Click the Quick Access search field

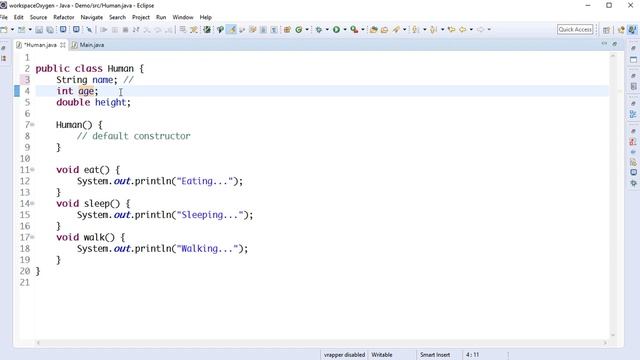pos(575,29)
